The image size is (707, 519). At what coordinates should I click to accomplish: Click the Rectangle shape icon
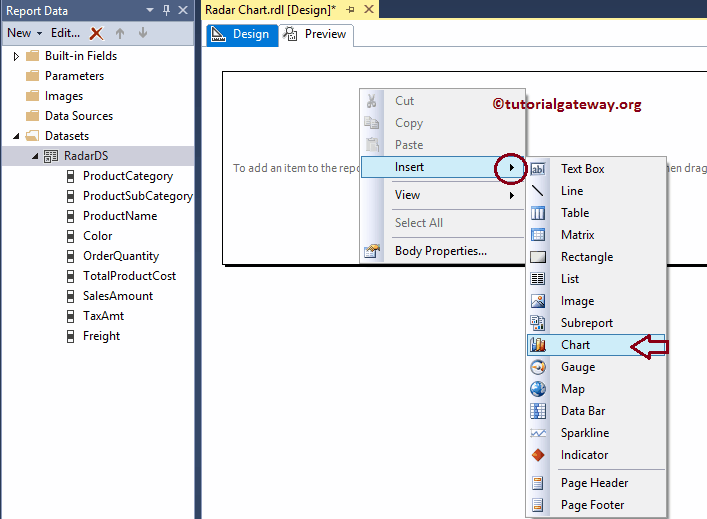537,257
